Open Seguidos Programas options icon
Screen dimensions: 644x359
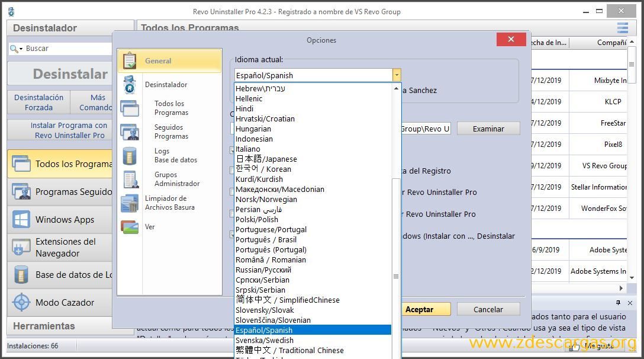coord(130,132)
